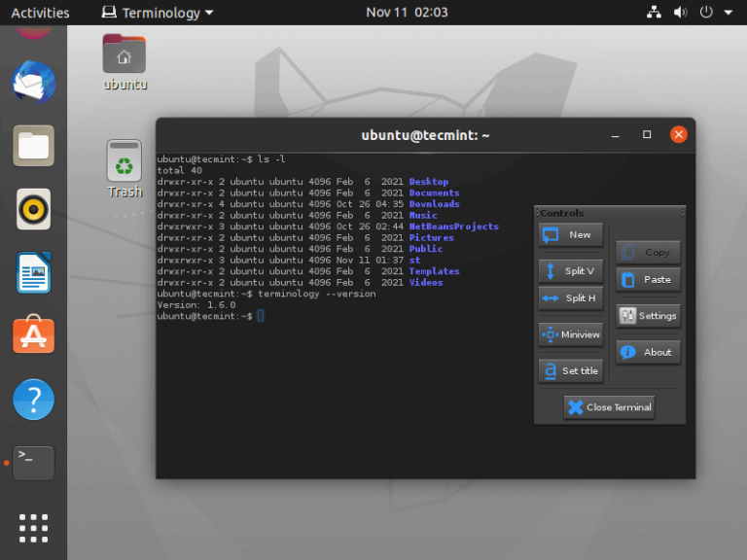Launch Ubuntu Software from the dock
Screen dimensions: 747x560
[33, 335]
